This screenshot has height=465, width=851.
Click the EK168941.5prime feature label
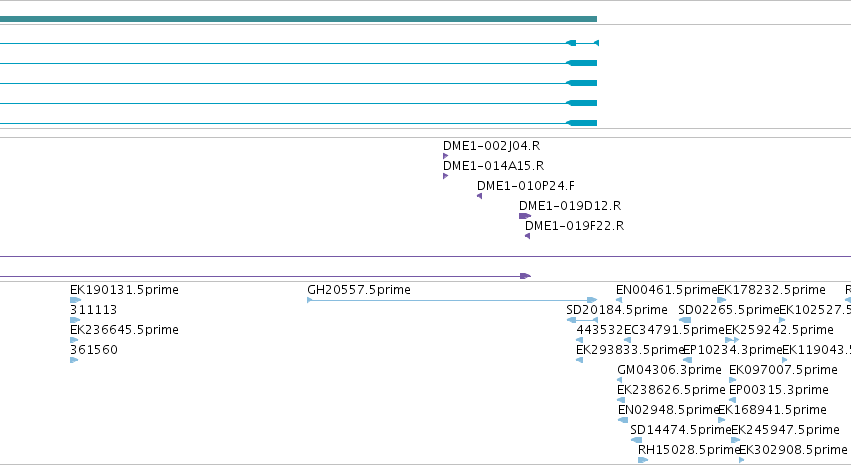[772, 410]
